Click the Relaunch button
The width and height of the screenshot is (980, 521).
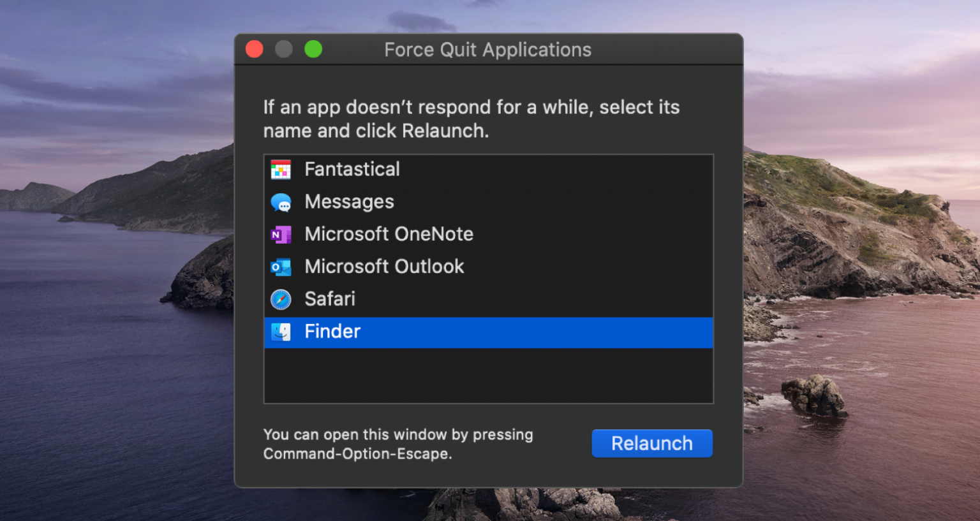[651, 443]
